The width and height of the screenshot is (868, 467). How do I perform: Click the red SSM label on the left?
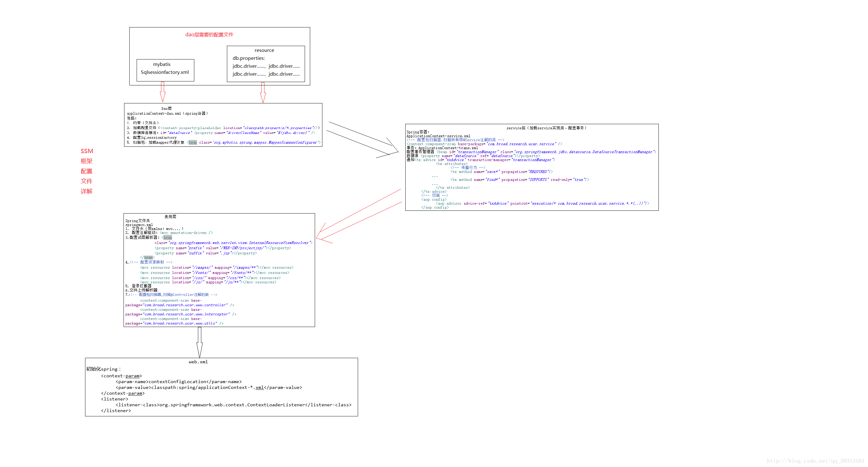point(87,151)
